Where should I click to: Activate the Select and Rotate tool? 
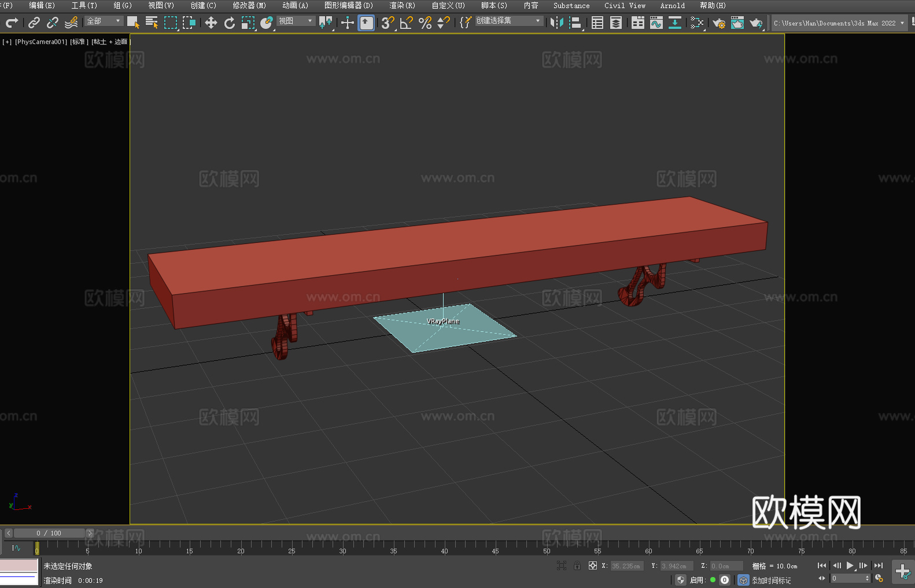coord(230,23)
